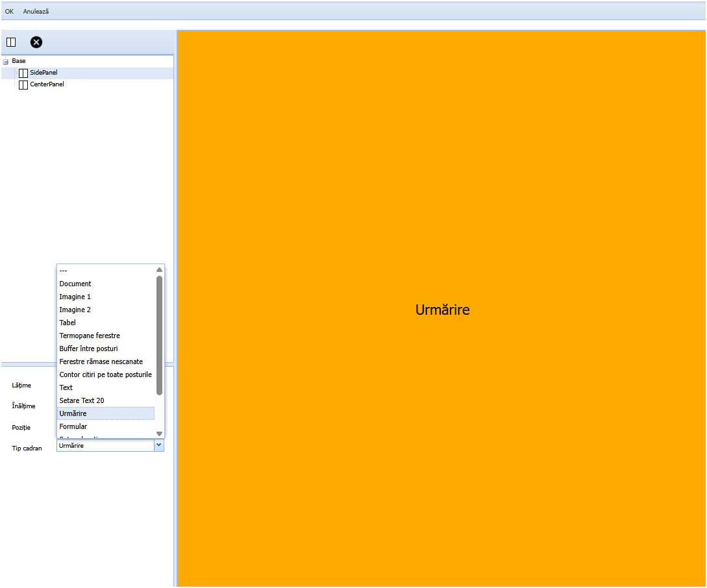Screen dimensions: 707x588
Task: Choose Imagine 2 from the list
Action: pos(106,310)
